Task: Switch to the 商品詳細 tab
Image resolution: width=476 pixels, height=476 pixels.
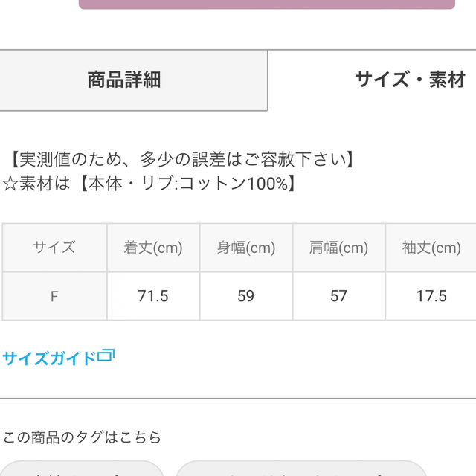Action: click(x=134, y=80)
